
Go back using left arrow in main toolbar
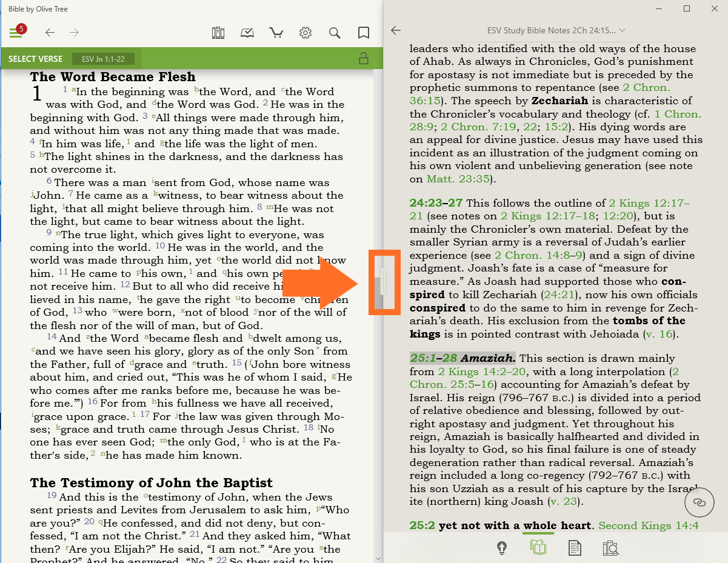50,33
